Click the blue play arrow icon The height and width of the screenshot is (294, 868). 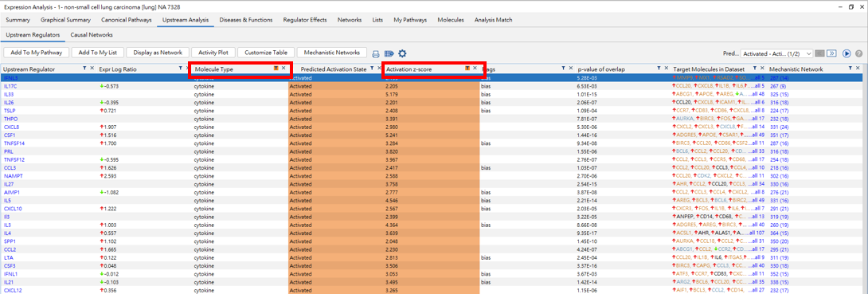click(846, 53)
